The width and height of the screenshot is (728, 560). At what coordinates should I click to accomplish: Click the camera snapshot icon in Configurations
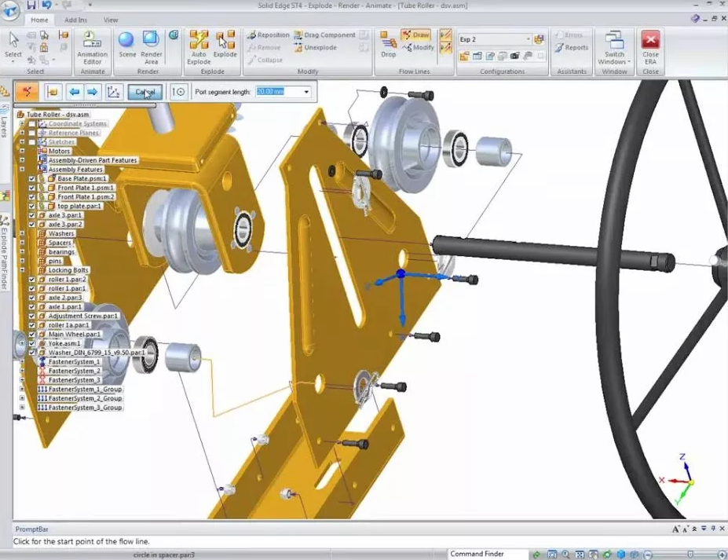click(514, 57)
